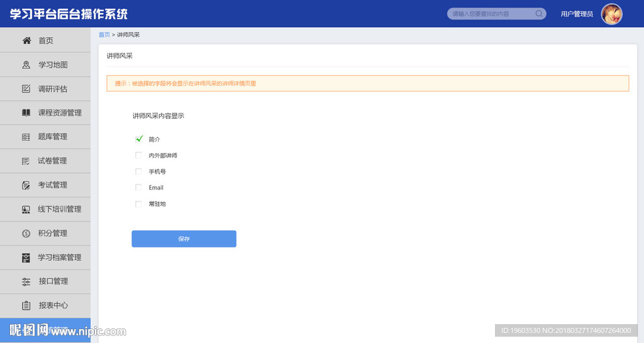Click the home icon beside 首页 in sidebar
This screenshot has height=343, width=644.
click(x=26, y=40)
